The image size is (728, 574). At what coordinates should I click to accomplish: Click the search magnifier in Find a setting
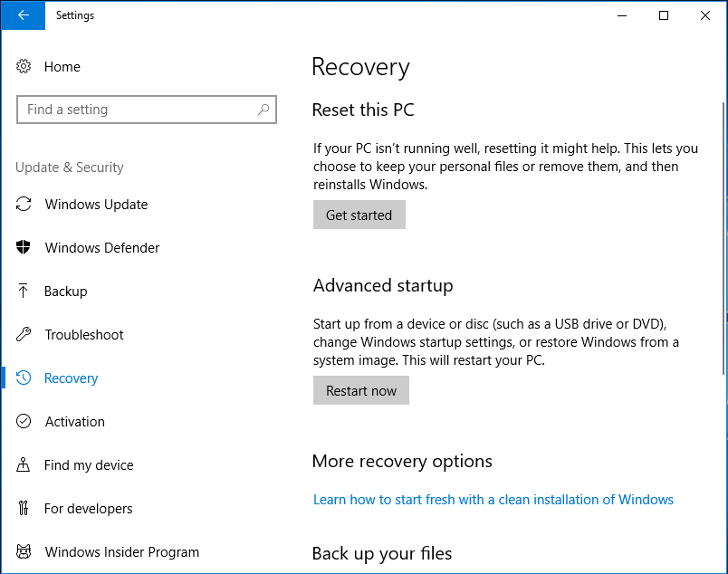coord(263,110)
